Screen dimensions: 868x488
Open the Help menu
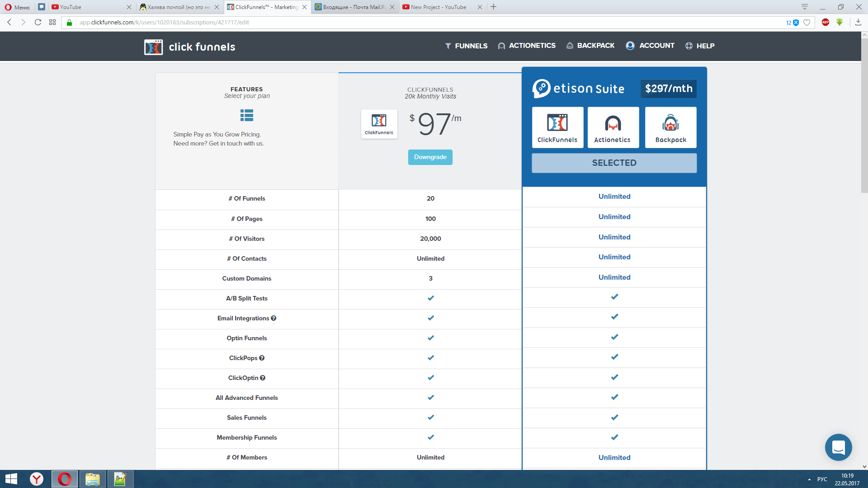(700, 46)
